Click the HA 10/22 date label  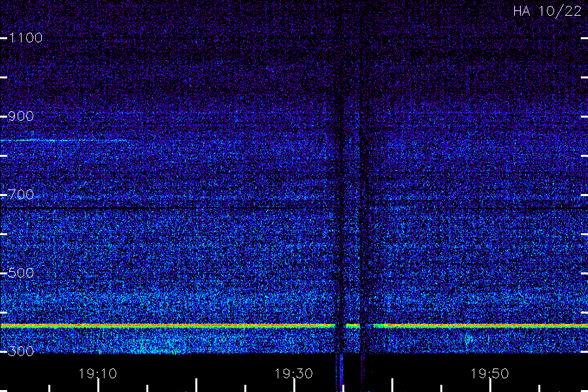(x=547, y=11)
